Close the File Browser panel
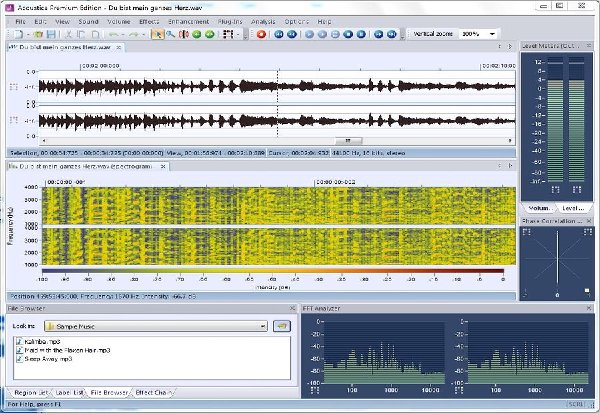The width and height of the screenshot is (600, 413). 292,308
